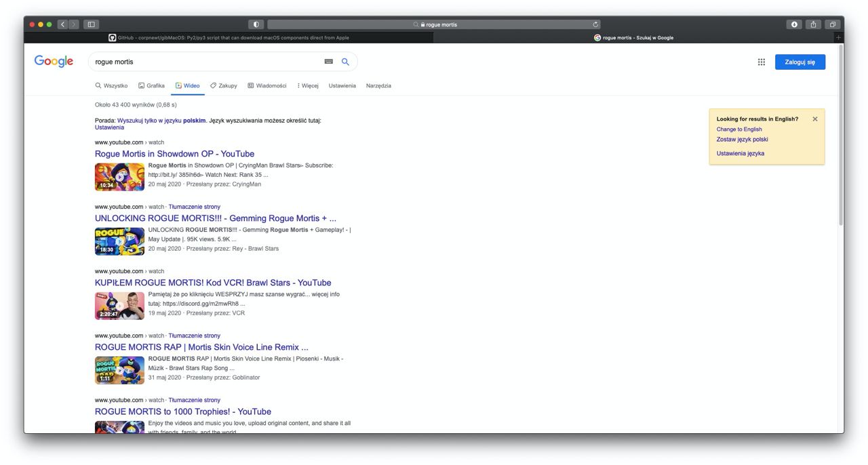Open Ustawienia link under Porada
868x465 pixels.
coord(109,127)
